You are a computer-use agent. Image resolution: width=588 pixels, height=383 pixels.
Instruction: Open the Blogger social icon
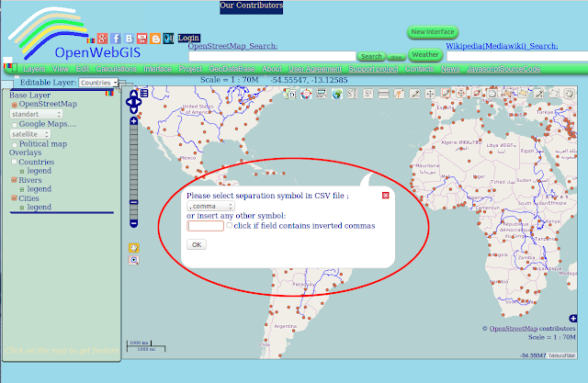[x=155, y=39]
